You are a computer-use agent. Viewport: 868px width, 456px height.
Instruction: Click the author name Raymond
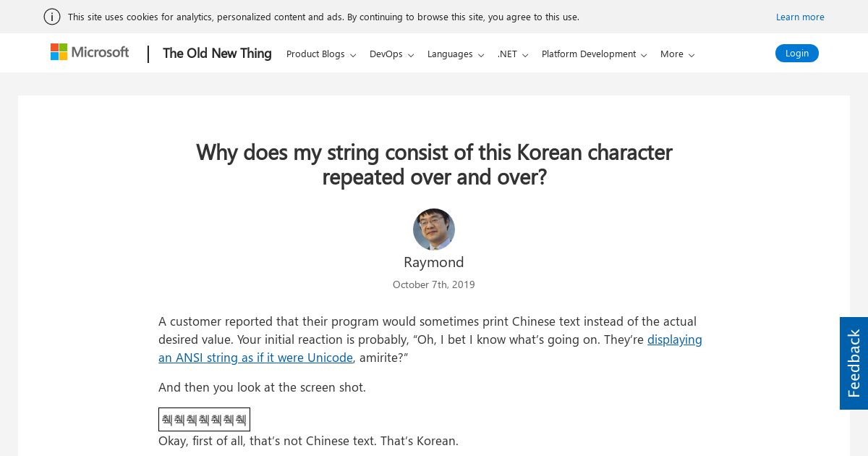(x=434, y=262)
